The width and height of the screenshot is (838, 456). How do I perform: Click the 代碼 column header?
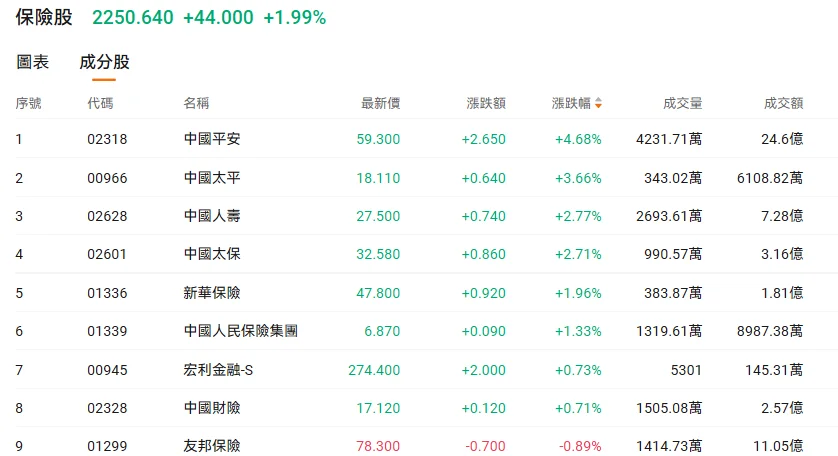(100, 103)
